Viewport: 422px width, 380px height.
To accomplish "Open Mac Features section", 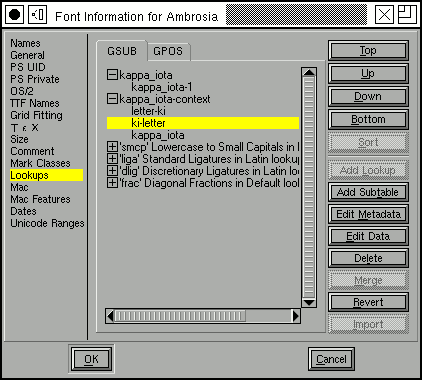I will tap(40, 199).
